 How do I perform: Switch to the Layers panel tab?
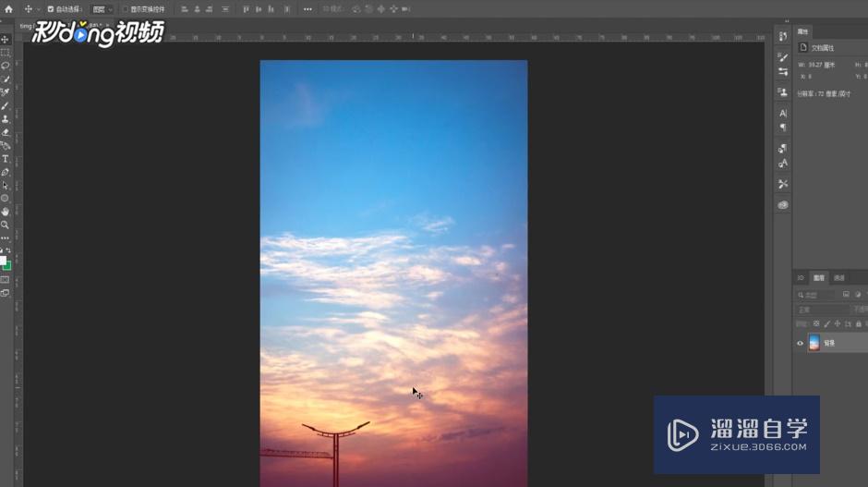819,278
